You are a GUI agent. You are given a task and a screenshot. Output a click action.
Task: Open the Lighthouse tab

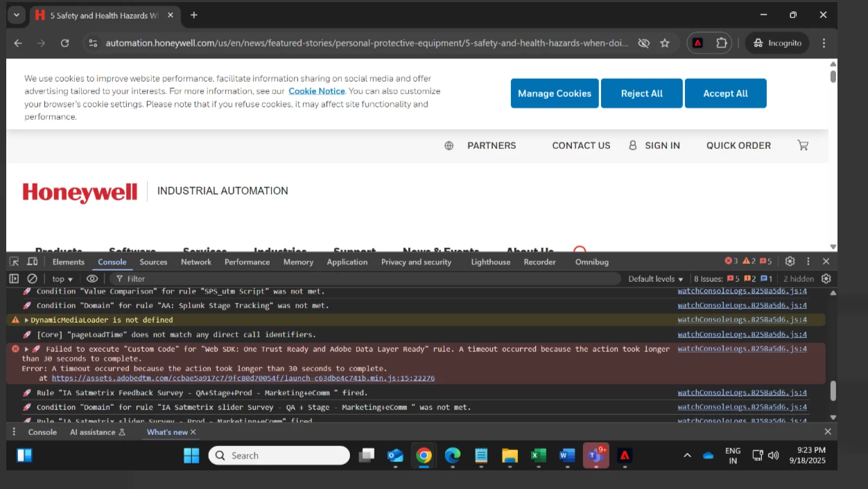click(491, 262)
